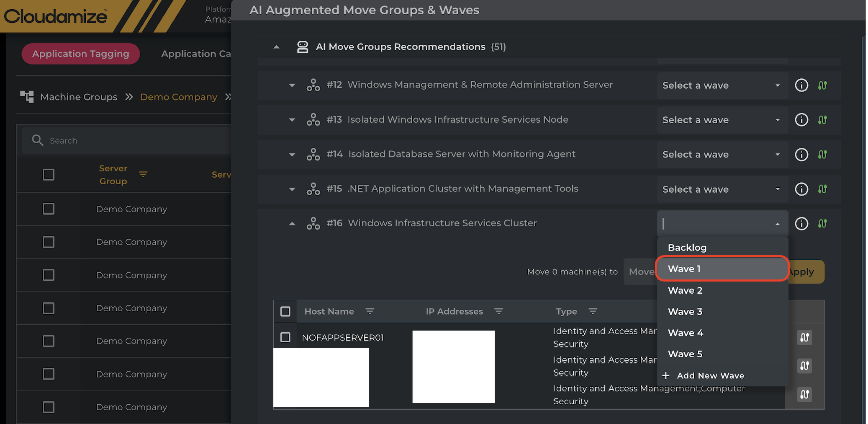This screenshot has height=424, width=868.
Task: Collapse AI Move Groups Recommendations section
Action: 276,47
